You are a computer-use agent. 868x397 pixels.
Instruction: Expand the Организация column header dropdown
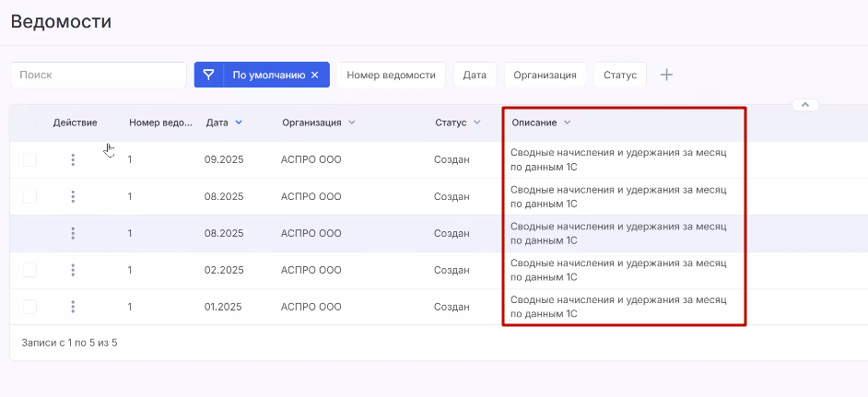pos(352,123)
